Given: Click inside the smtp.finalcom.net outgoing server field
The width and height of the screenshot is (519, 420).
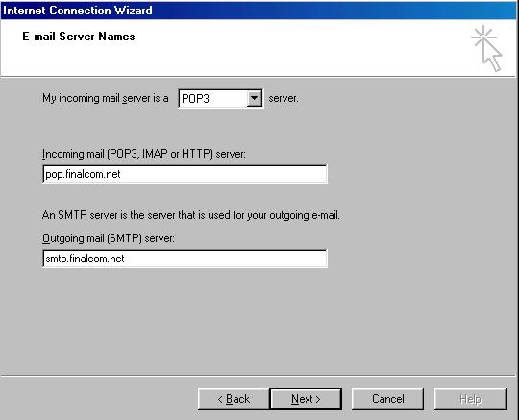Looking at the screenshot, I should [x=185, y=259].
